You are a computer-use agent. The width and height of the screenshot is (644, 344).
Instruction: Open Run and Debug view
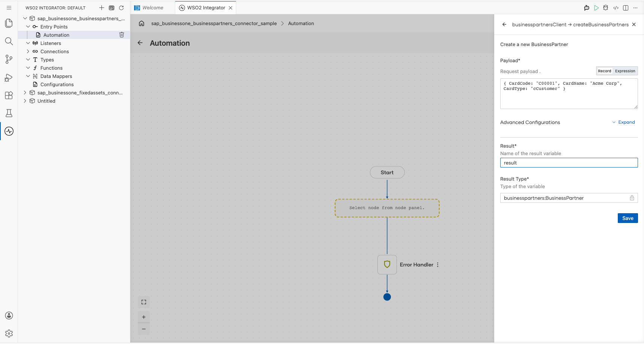(9, 77)
